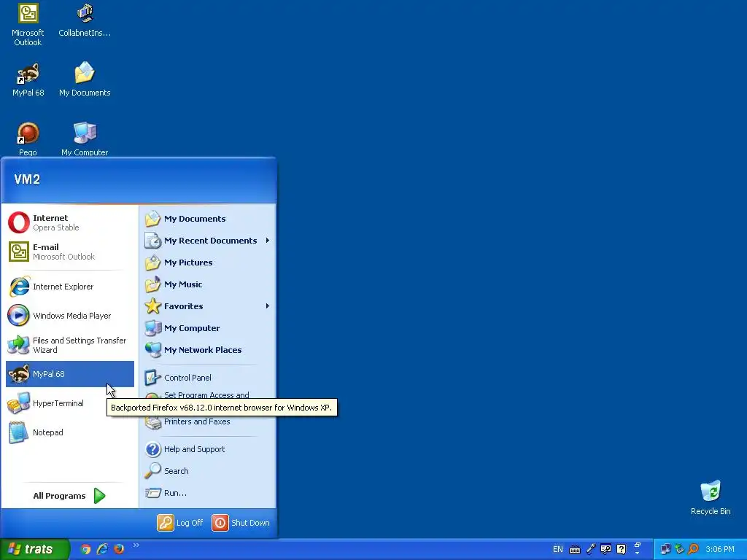
Task: Click the Log Off button
Action: [x=181, y=522]
